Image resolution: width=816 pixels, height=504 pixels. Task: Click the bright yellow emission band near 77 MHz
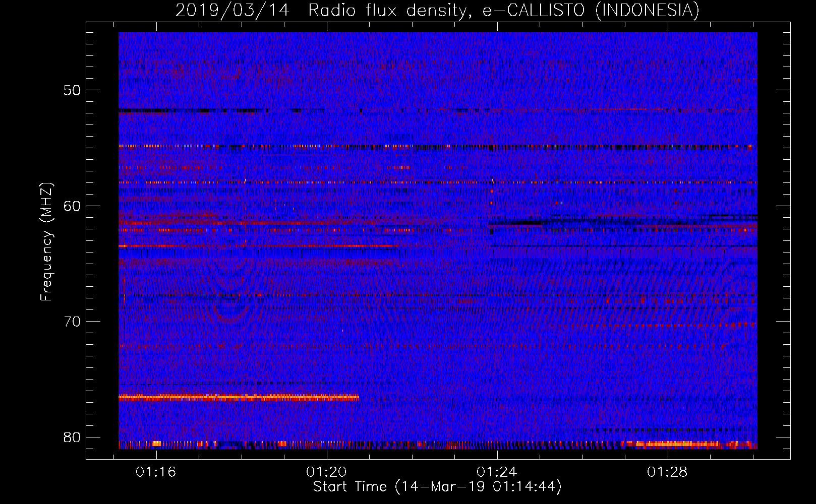(x=239, y=398)
